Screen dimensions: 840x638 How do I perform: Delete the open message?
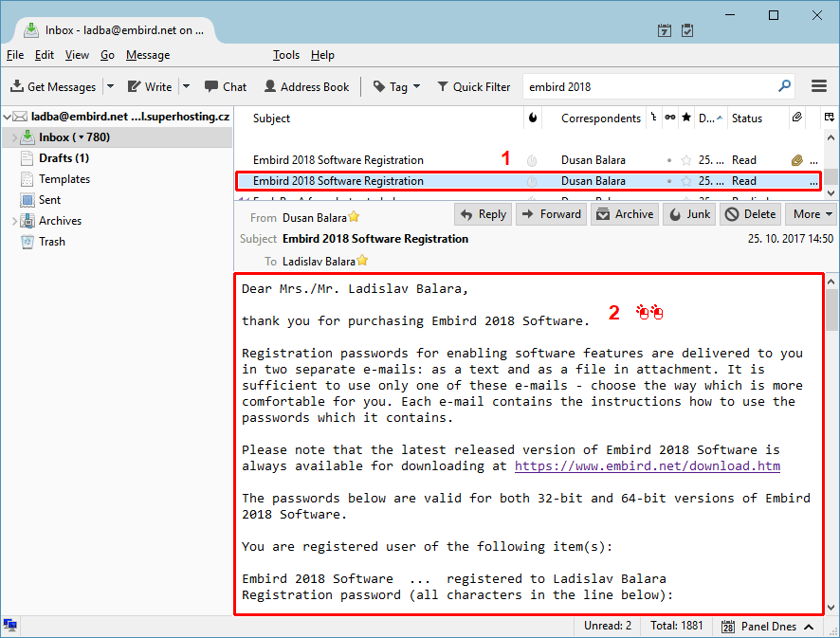(x=750, y=214)
